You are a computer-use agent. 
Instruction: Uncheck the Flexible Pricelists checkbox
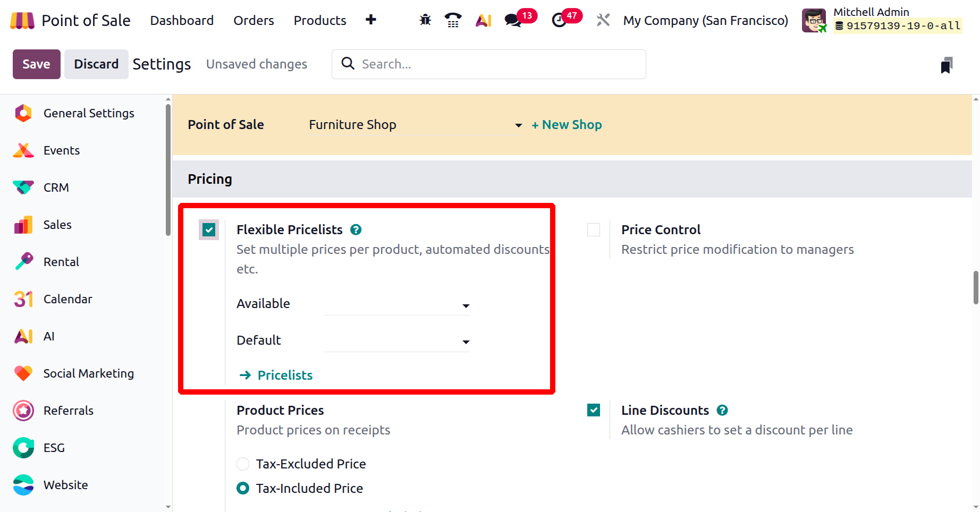[209, 230]
